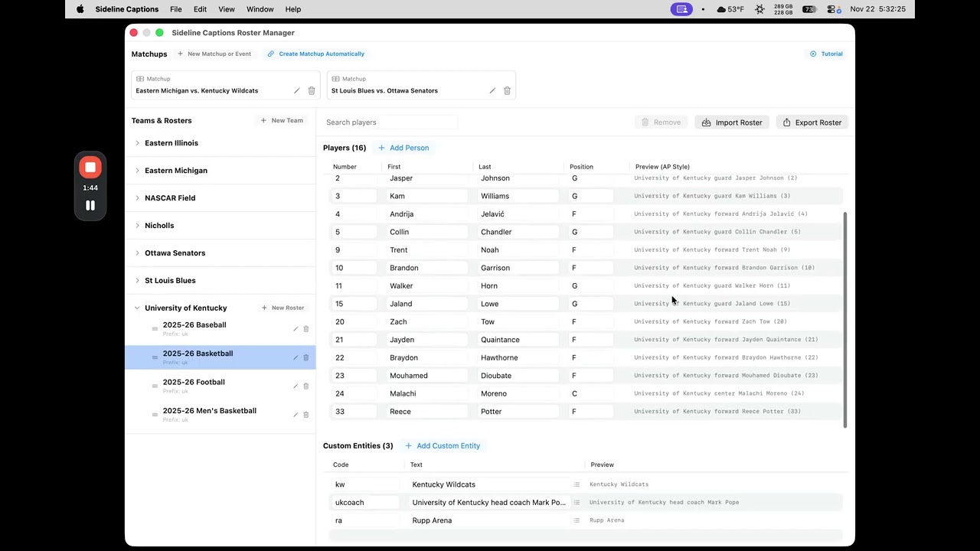This screenshot has width=980, height=551.
Task: Open Control Center in menu bar
Action: click(x=833, y=9)
